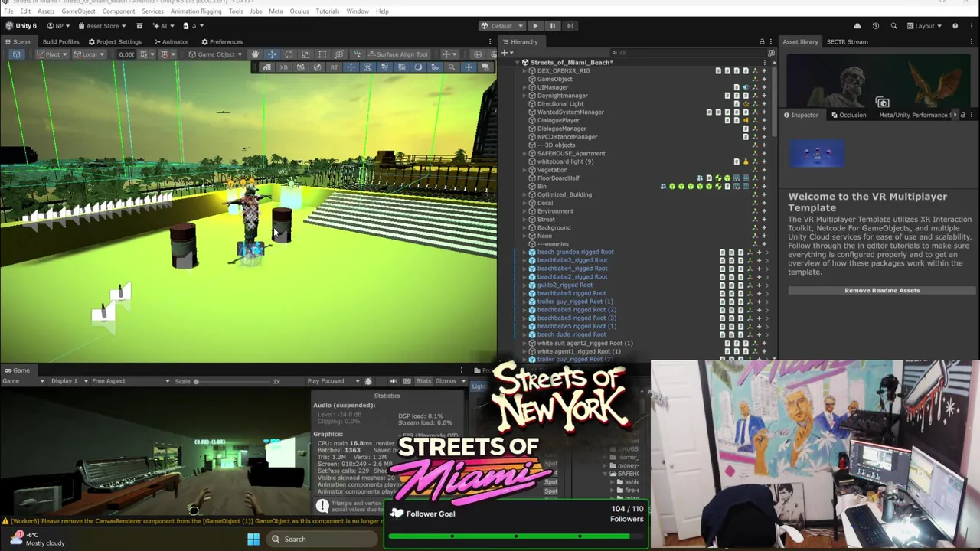
Task: Click the Unity 6 logo button
Action: point(21,26)
